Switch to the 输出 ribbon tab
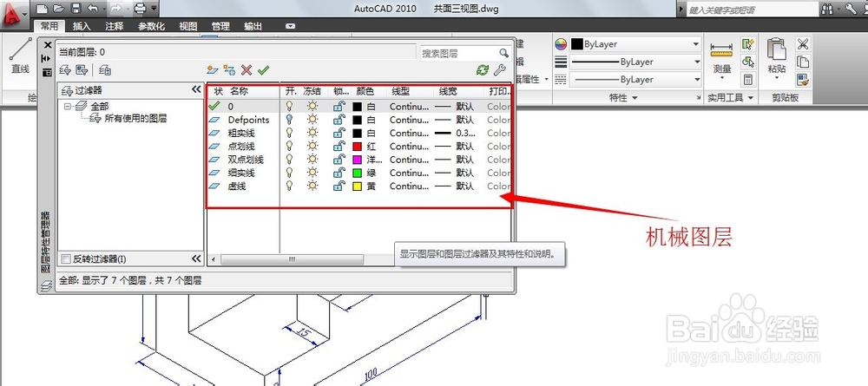This screenshot has height=386, width=868. click(253, 26)
